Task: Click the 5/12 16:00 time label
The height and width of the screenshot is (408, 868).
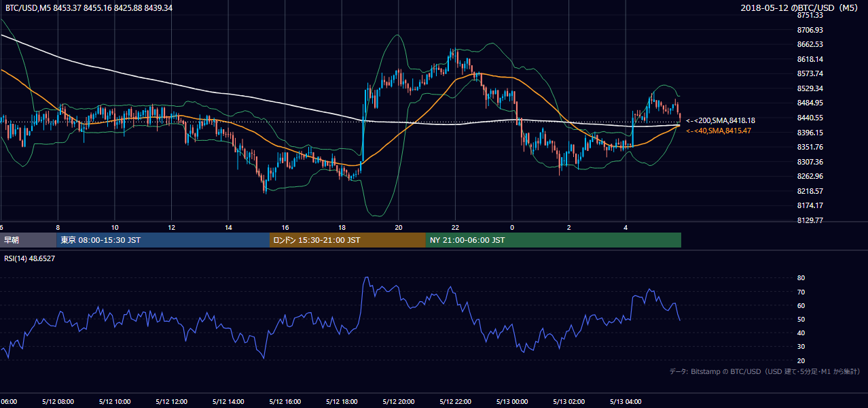Action: (x=285, y=402)
